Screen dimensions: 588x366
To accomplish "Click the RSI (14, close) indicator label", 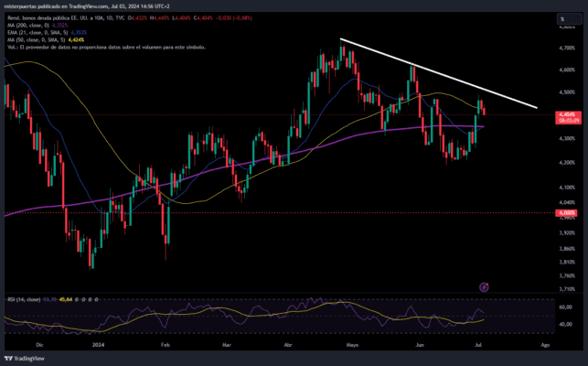I will (x=23, y=298).
